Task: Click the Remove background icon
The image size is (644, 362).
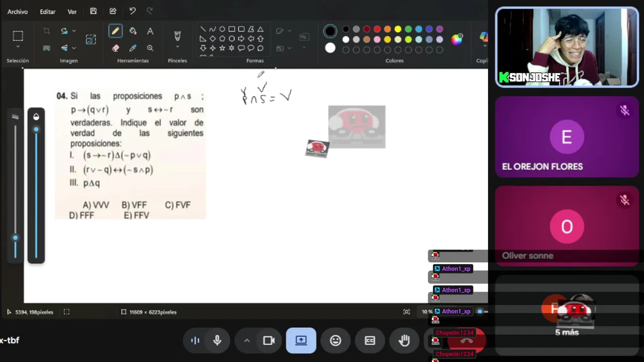Action: [x=46, y=48]
